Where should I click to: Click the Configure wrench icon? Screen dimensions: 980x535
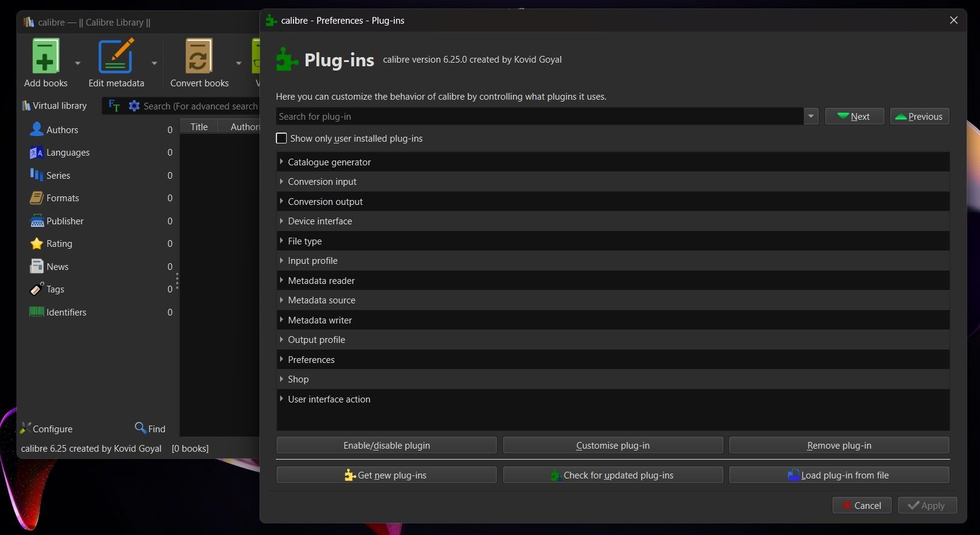click(x=25, y=429)
